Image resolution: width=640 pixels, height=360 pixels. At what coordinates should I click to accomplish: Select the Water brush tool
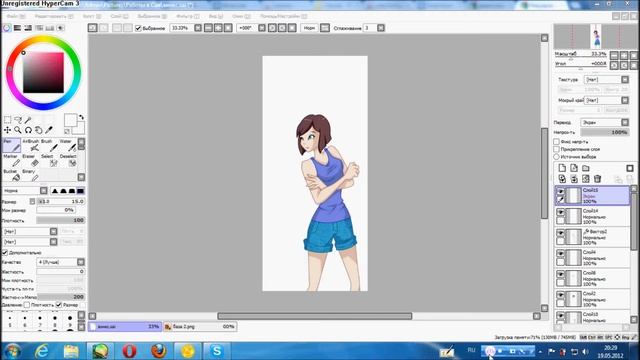pyautogui.click(x=67, y=145)
